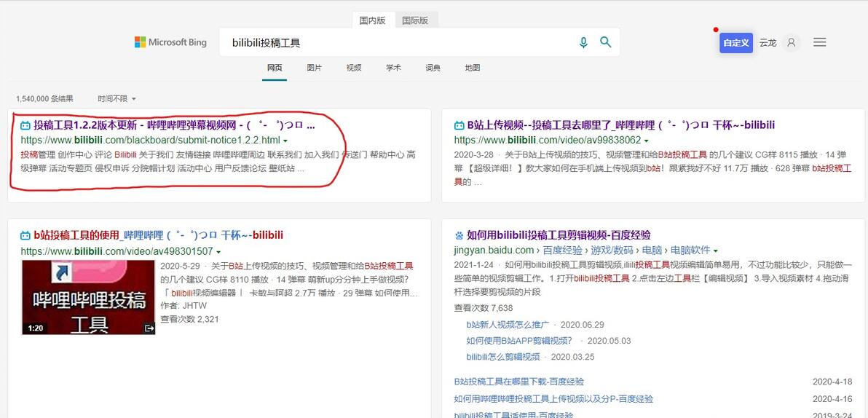Select the 视频 results tab
Viewport: 868px width, 418px height.
click(x=354, y=68)
